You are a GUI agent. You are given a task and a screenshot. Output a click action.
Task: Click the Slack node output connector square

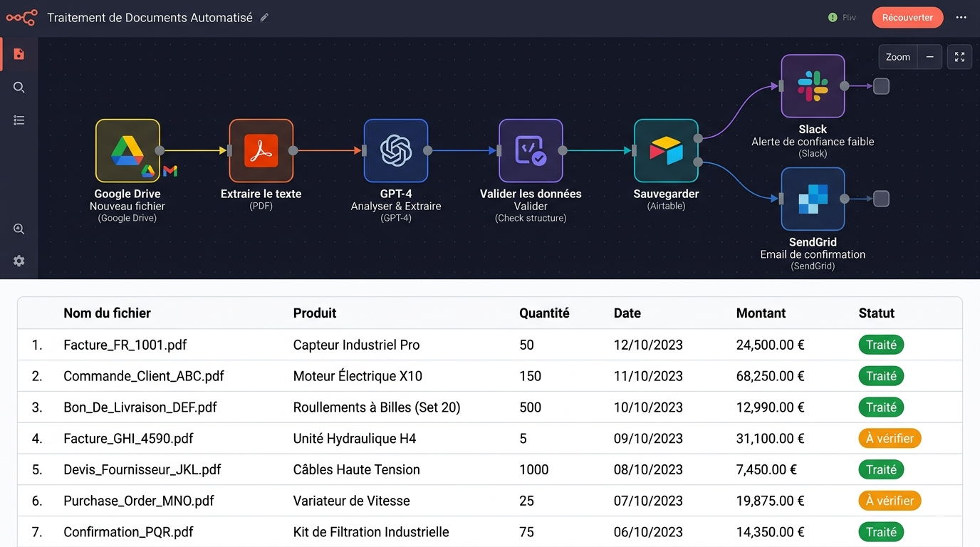[881, 86]
